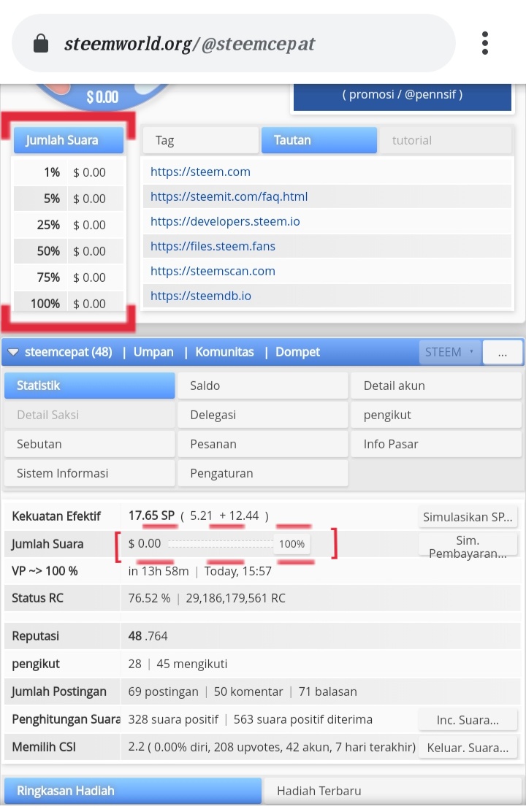The width and height of the screenshot is (526, 812).
Task: Open the Hadiah Terbaru tab
Action: (x=392, y=791)
